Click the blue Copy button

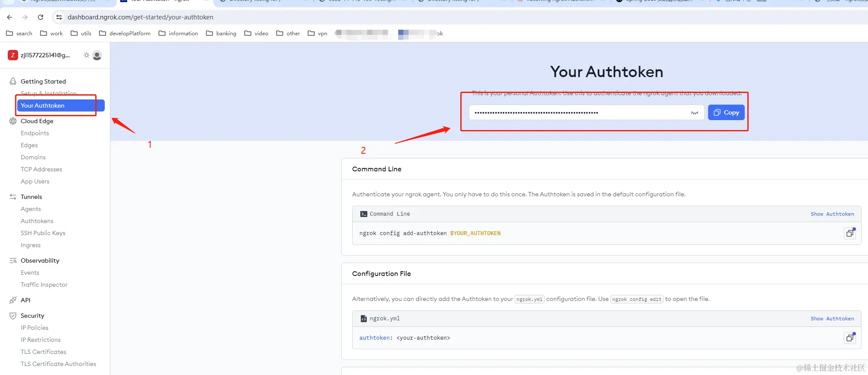pyautogui.click(x=726, y=112)
